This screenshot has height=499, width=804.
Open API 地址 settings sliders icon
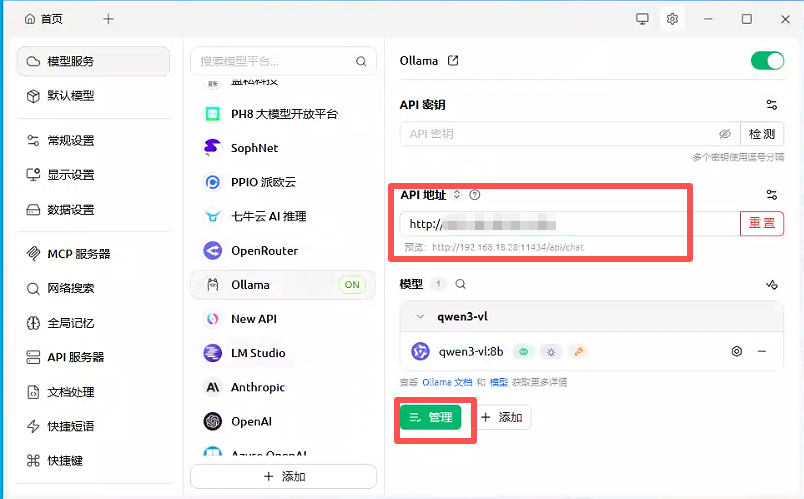point(771,195)
